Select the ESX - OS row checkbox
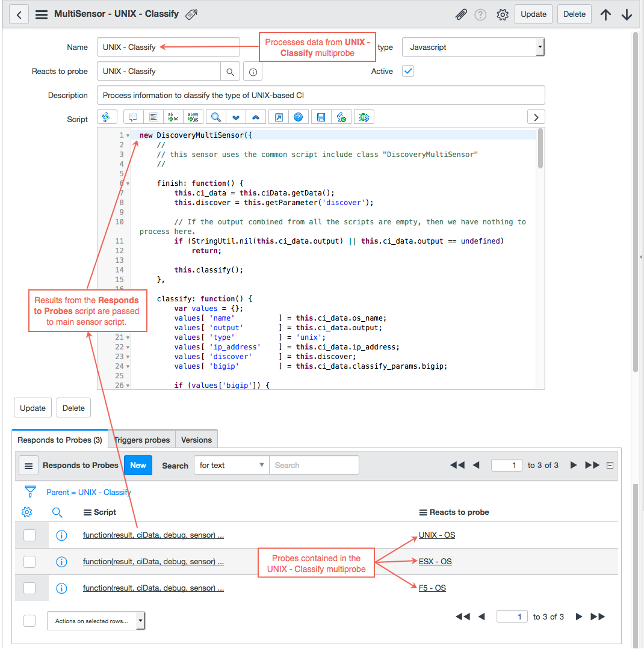The height and width of the screenshot is (649, 644). [29, 562]
